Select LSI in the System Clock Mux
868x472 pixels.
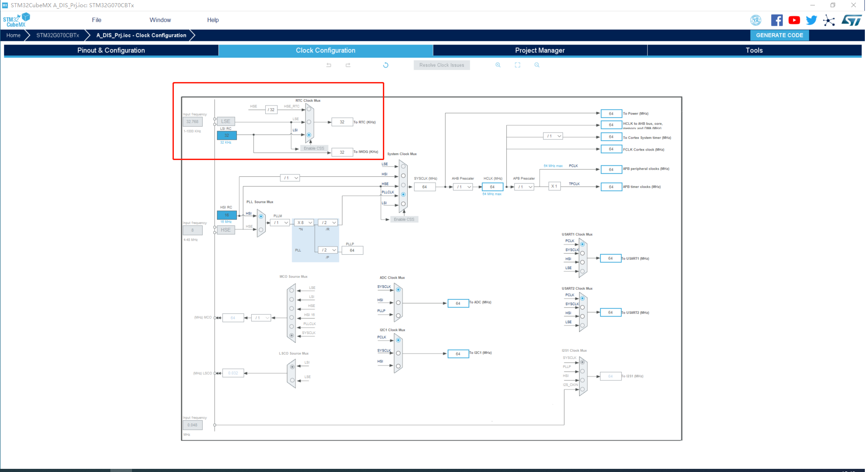pos(403,204)
